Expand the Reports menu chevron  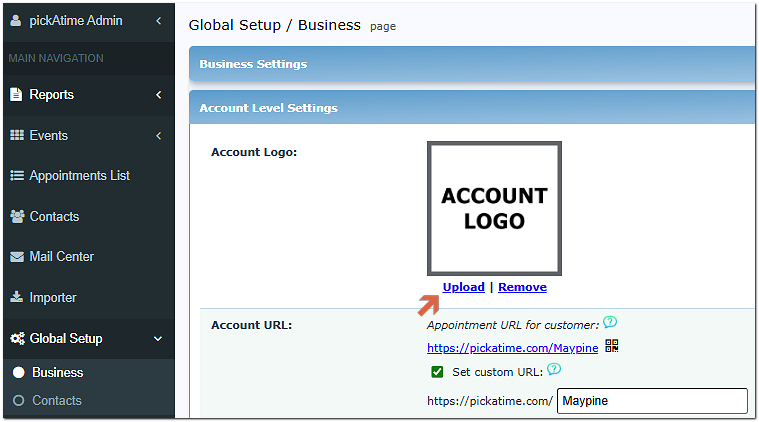tap(158, 95)
